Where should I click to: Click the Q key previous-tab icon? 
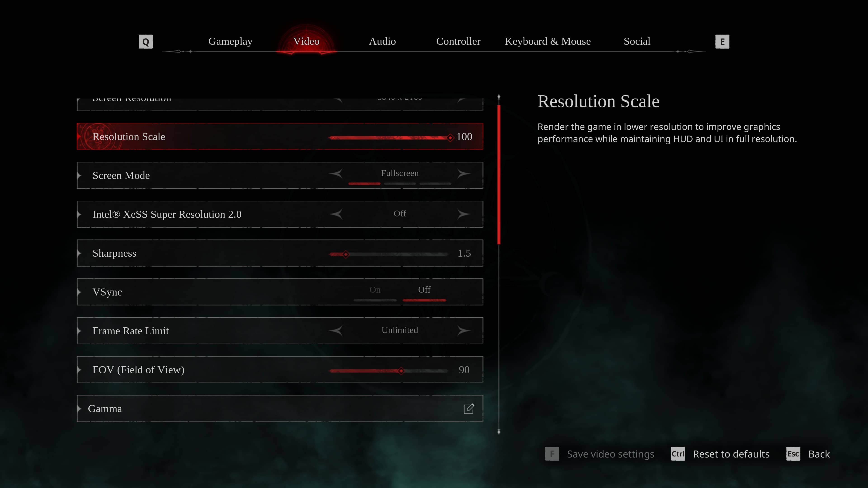(146, 41)
